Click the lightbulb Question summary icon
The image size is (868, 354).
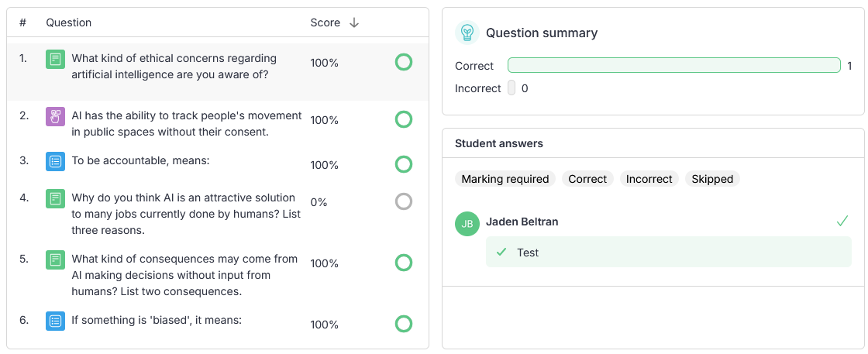click(467, 33)
